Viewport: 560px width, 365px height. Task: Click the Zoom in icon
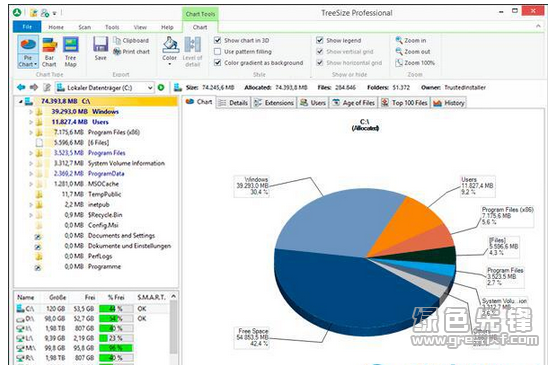tap(399, 40)
